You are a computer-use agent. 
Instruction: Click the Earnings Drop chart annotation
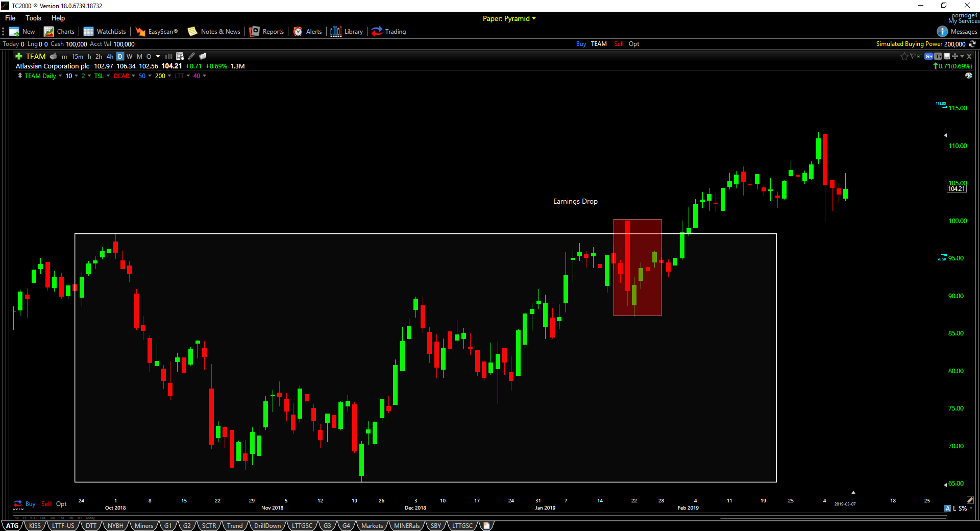pyautogui.click(x=575, y=202)
